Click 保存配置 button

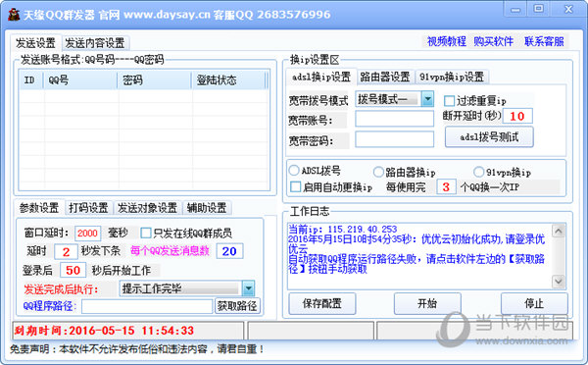coord(322,303)
